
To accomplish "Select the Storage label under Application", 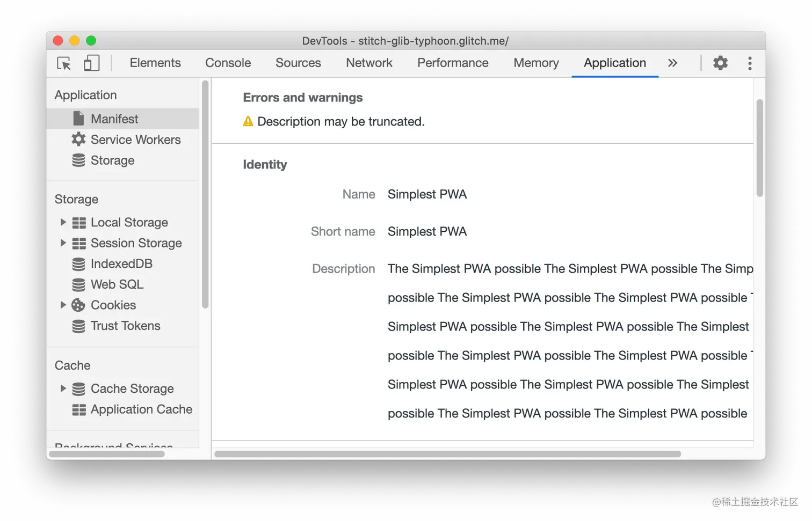I will [x=112, y=160].
